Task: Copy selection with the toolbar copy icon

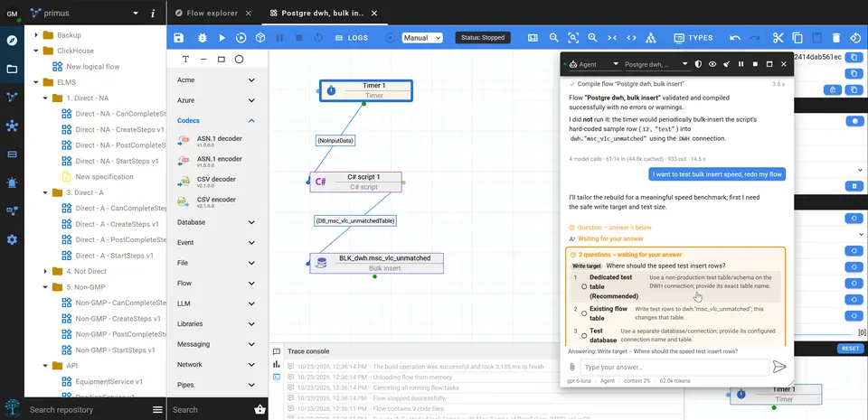Action: [797, 38]
